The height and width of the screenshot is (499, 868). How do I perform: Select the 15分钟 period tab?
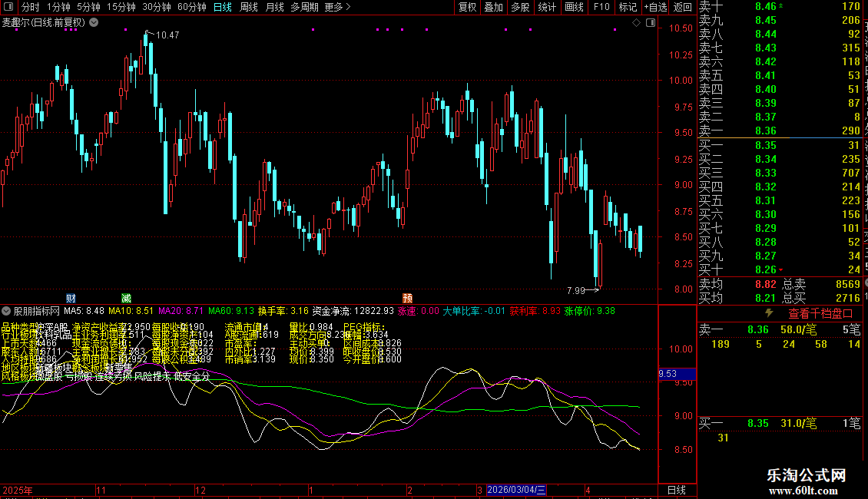pyautogui.click(x=121, y=7)
